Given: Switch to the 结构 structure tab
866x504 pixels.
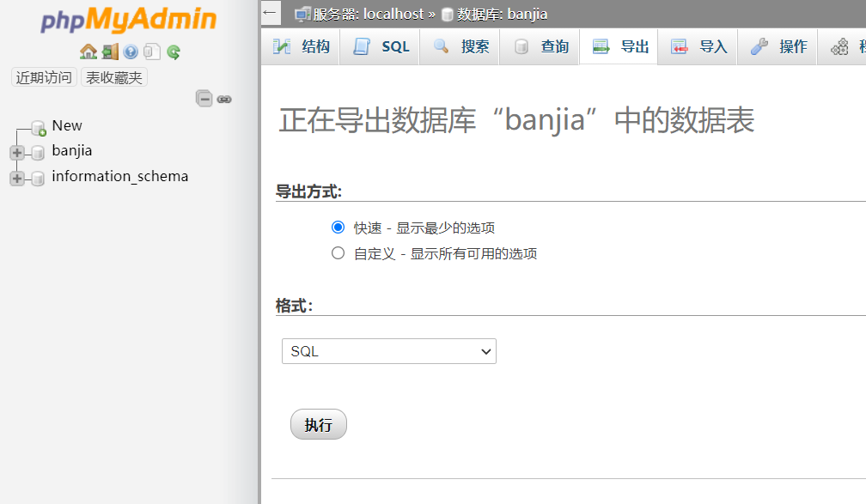Looking at the screenshot, I should [301, 46].
